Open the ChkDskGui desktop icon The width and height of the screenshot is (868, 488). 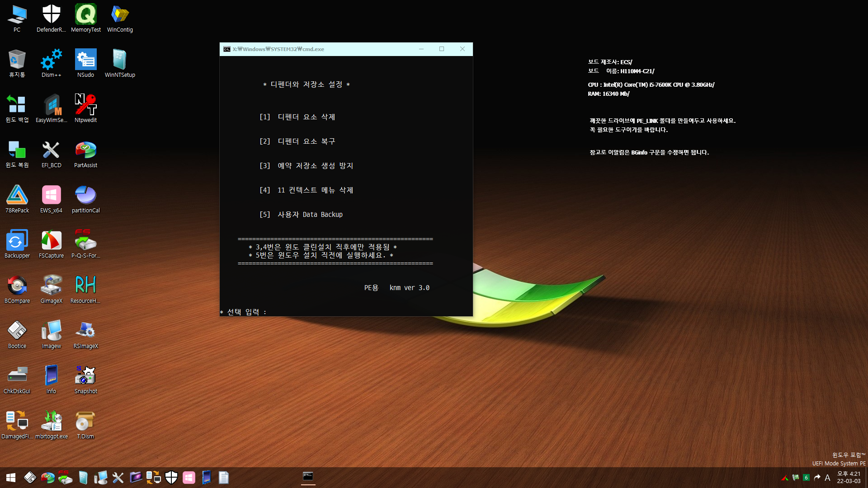[17, 380]
